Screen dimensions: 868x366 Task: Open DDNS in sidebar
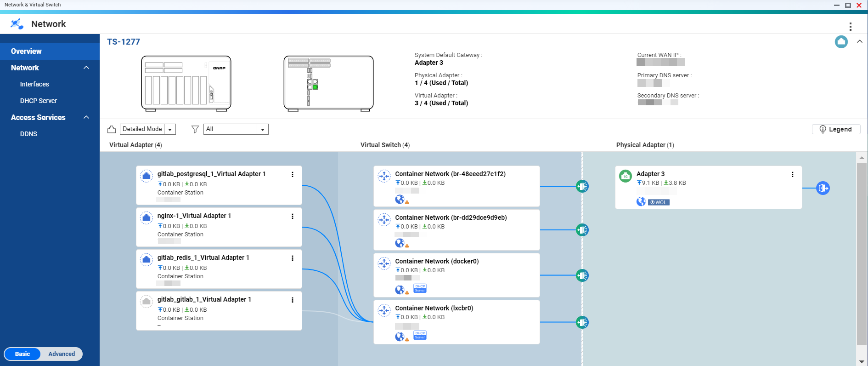click(28, 134)
